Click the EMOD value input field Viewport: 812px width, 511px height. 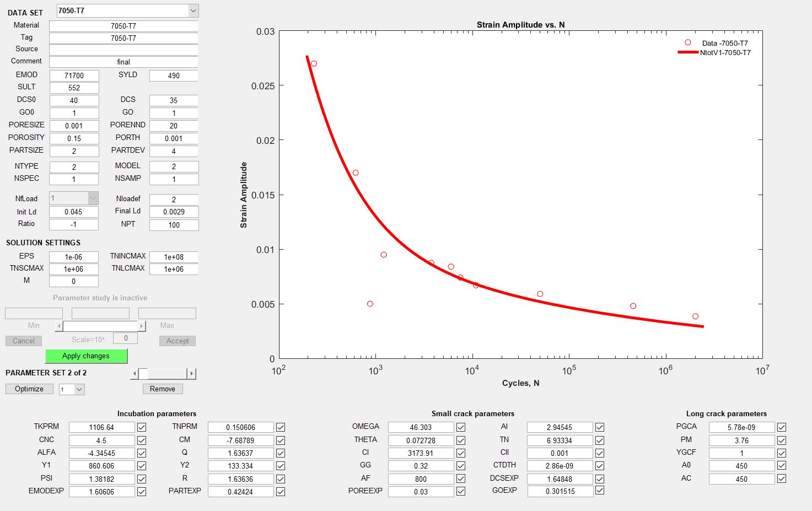[x=74, y=75]
